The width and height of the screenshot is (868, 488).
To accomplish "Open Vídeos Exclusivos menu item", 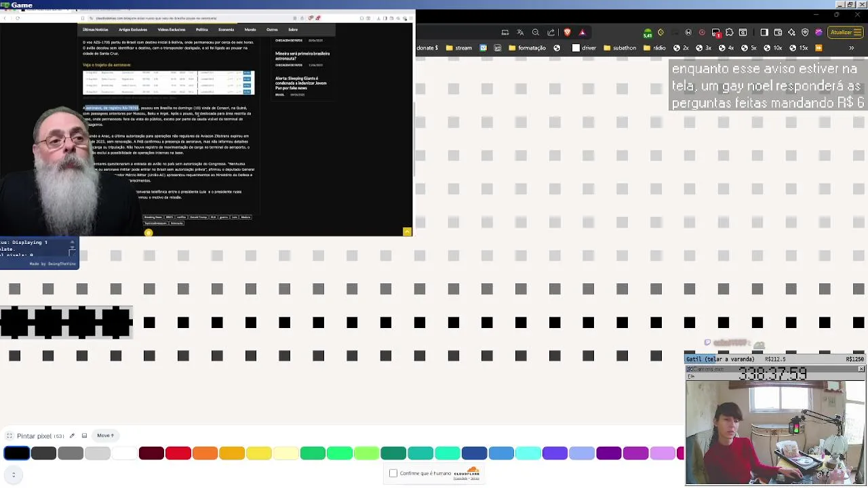I will point(172,30).
